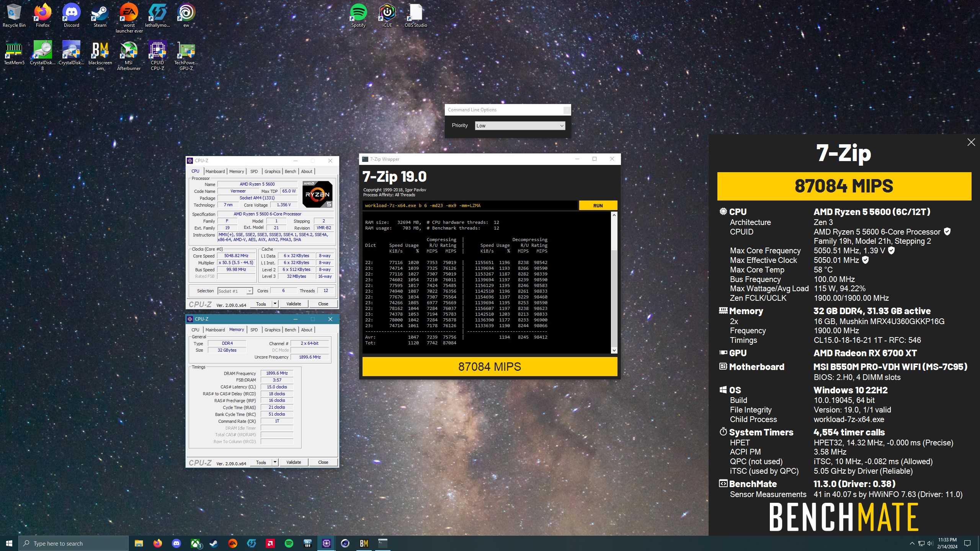Image resolution: width=980 pixels, height=551 pixels.
Task: Open the Discord desktop shortcut
Action: (x=71, y=16)
